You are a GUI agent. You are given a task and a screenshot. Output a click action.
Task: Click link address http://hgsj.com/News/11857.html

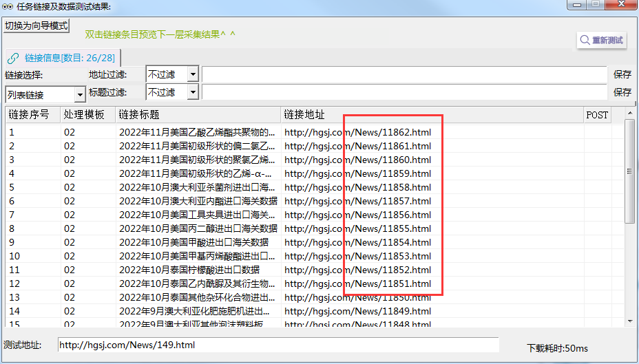(358, 201)
